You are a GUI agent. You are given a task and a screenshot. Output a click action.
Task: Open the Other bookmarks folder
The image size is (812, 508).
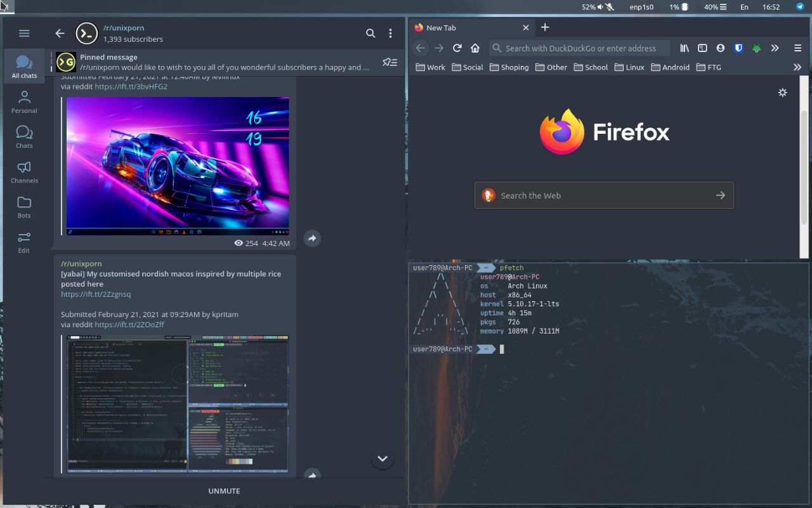click(551, 67)
